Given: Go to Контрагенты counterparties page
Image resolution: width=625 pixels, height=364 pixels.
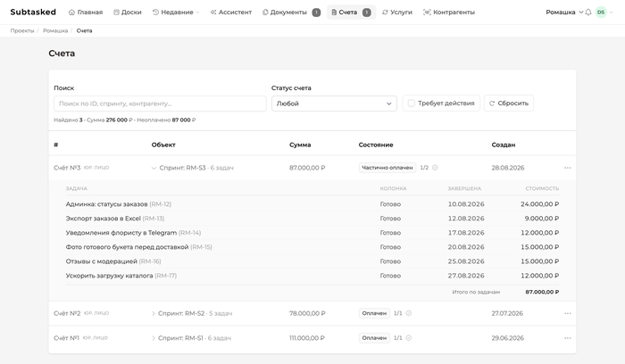Looking at the screenshot, I should (x=449, y=12).
